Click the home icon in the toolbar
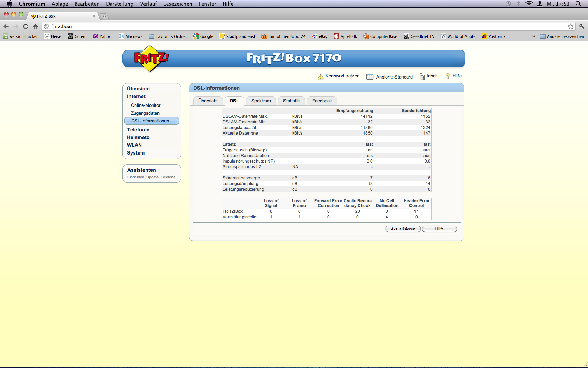Viewport: 588px width, 368px height. pyautogui.click(x=35, y=26)
